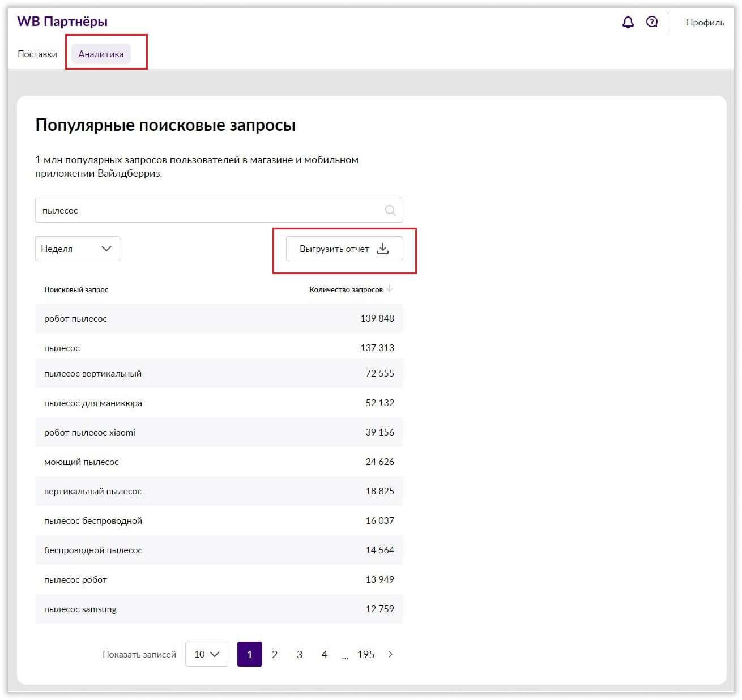The image size is (742, 700).
Task: Click the search field containing пылесос
Action: tap(210, 210)
